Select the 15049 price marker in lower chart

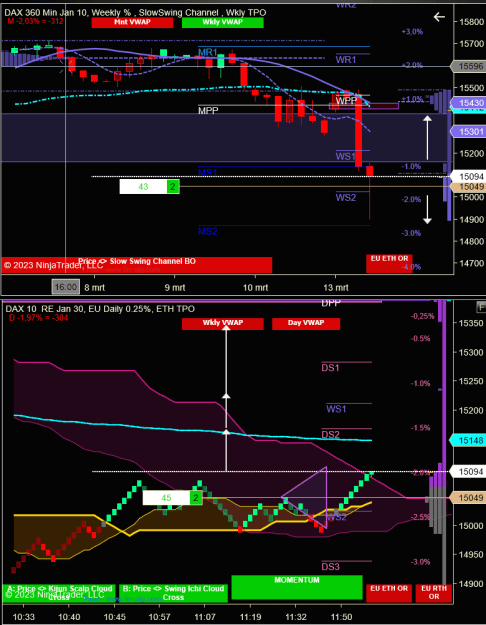point(468,497)
